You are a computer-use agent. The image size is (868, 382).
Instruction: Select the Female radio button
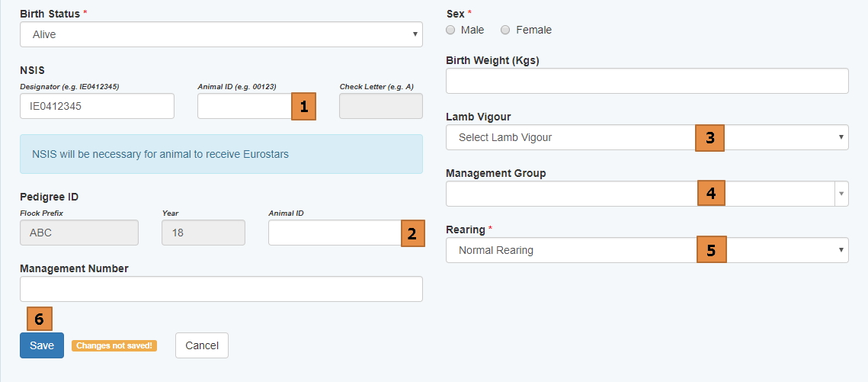505,30
